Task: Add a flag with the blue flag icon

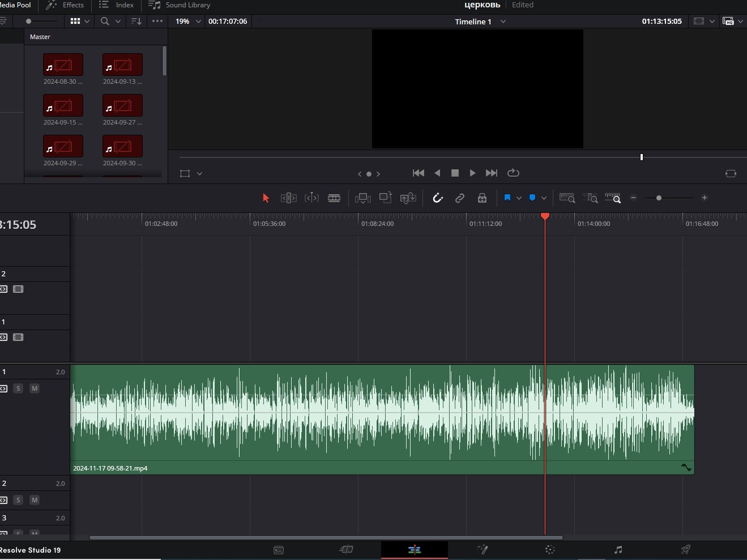Action: click(x=507, y=198)
